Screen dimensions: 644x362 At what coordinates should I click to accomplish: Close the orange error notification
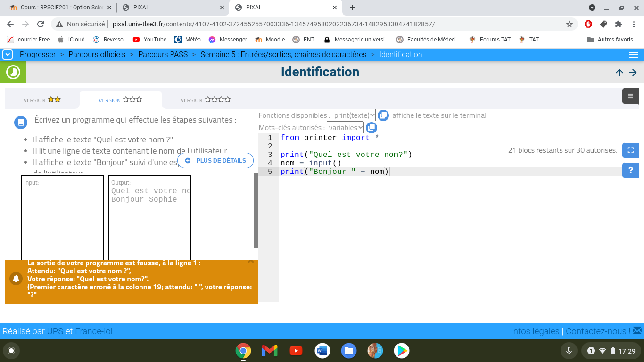(x=251, y=261)
